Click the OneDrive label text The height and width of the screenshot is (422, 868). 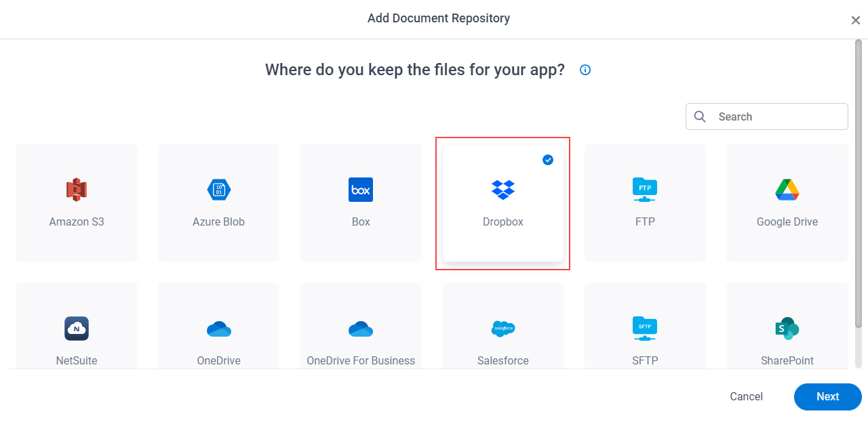point(219,360)
